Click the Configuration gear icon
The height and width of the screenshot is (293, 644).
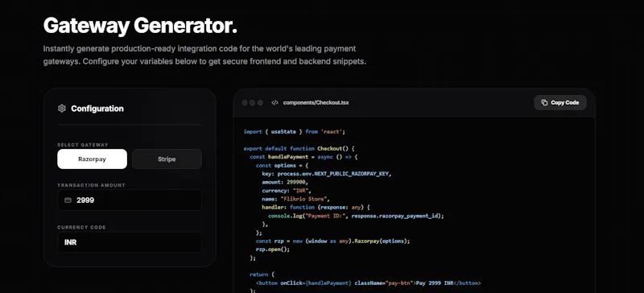coord(62,109)
